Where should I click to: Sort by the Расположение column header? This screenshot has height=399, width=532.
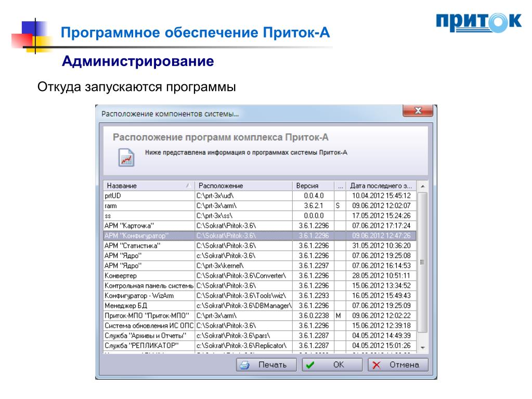[243, 186]
